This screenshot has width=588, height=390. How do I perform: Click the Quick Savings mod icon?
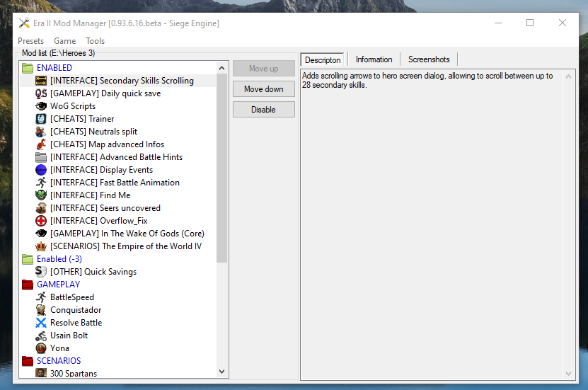click(x=41, y=272)
